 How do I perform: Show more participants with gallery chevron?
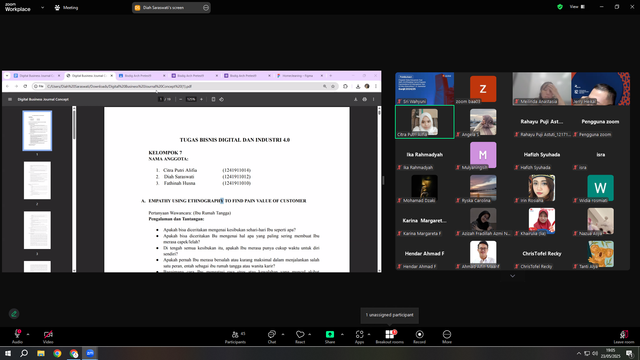[x=512, y=276]
